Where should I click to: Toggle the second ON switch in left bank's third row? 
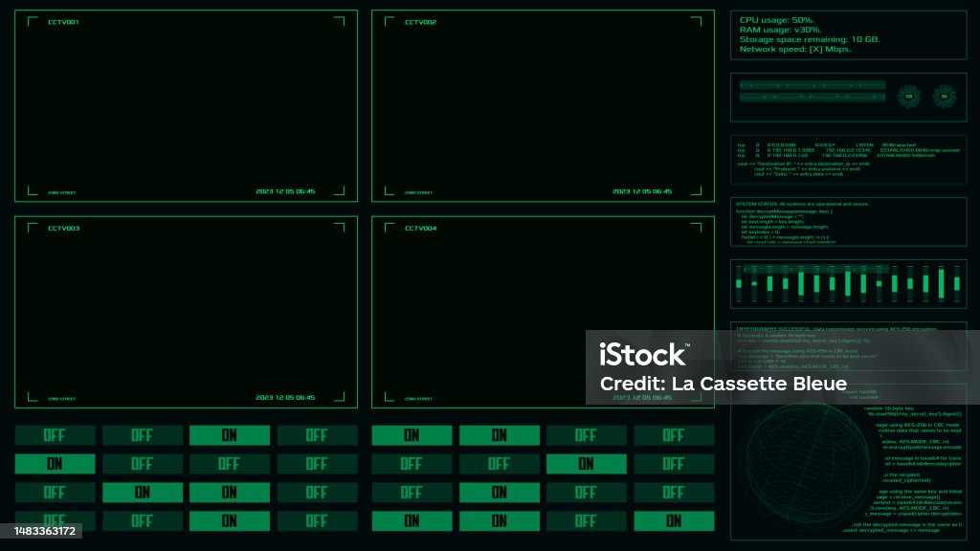click(230, 493)
